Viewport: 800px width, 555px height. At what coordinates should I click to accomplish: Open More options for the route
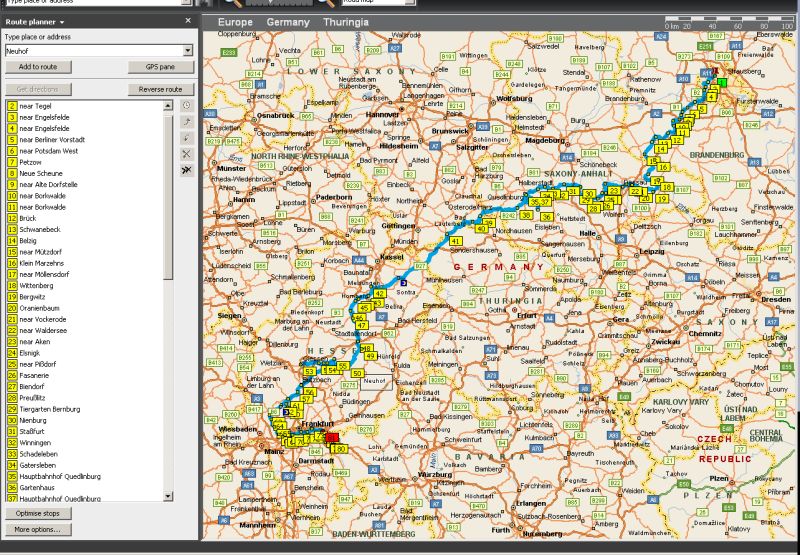click(x=38, y=529)
